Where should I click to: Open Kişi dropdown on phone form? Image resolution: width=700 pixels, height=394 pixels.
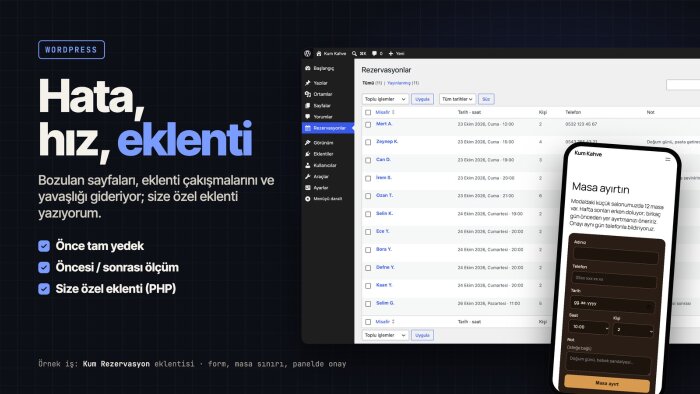click(x=633, y=330)
